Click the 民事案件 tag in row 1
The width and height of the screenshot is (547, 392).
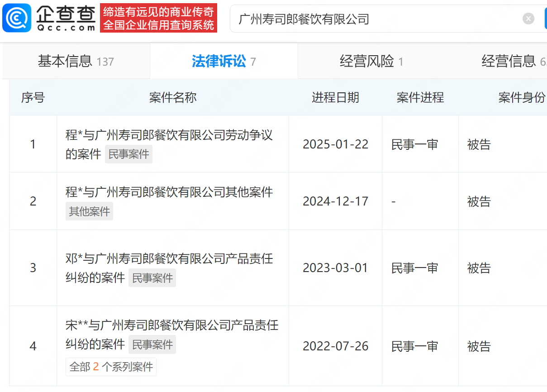129,154
